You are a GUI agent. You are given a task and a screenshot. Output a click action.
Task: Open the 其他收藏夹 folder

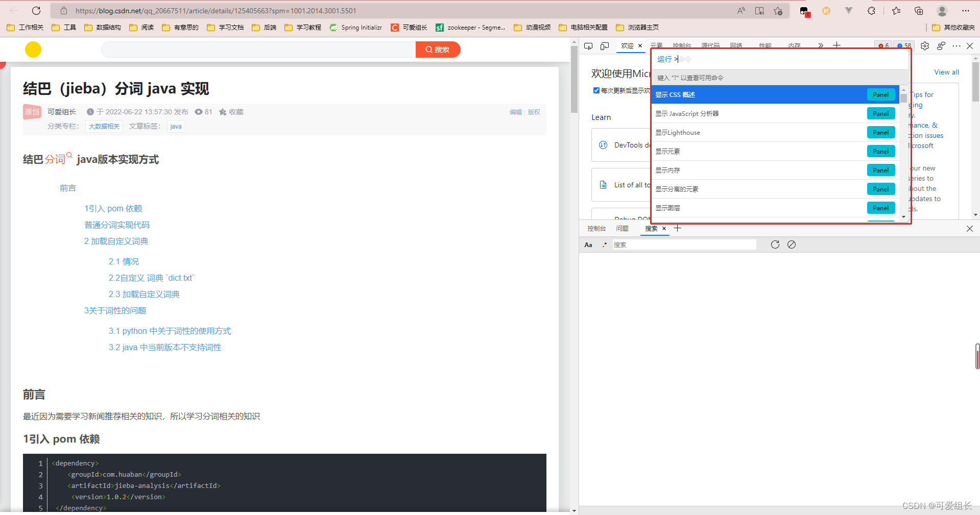(953, 28)
